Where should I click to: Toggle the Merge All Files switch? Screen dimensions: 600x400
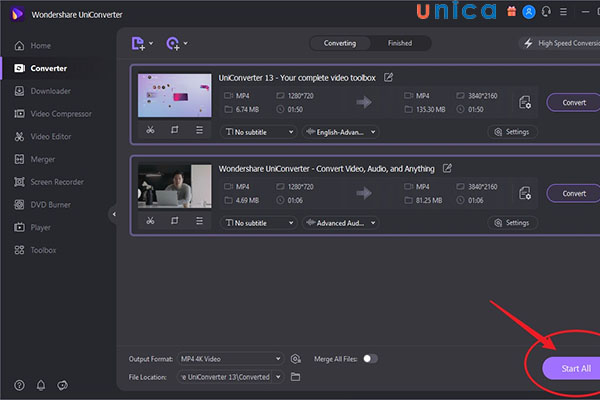pyautogui.click(x=371, y=358)
